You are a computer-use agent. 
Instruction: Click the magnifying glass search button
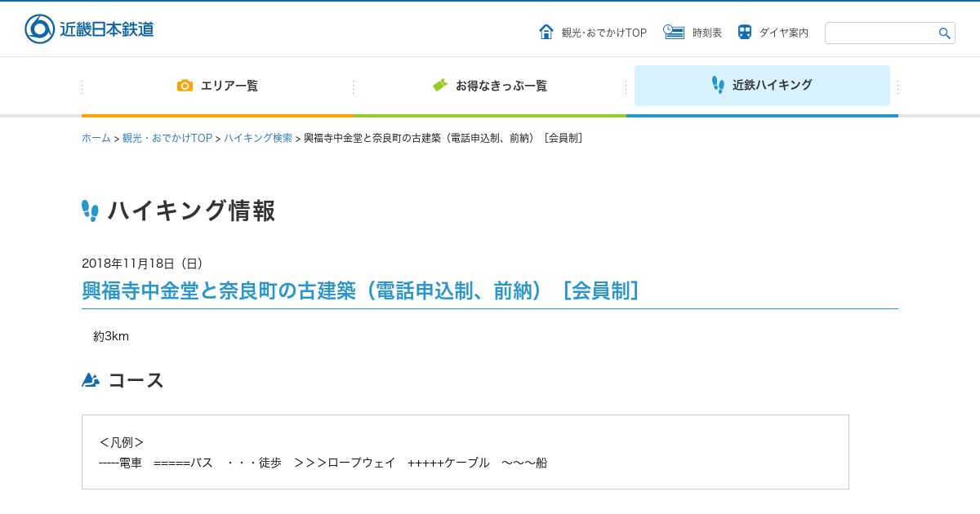click(945, 33)
